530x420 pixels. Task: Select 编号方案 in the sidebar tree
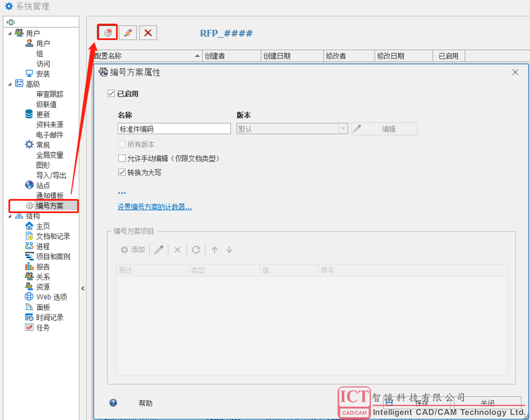pos(49,206)
